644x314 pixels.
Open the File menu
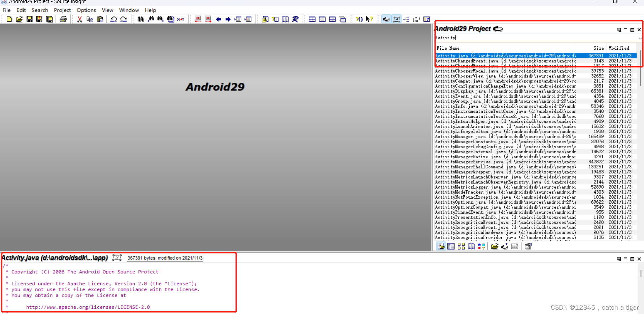pyautogui.click(x=7, y=10)
